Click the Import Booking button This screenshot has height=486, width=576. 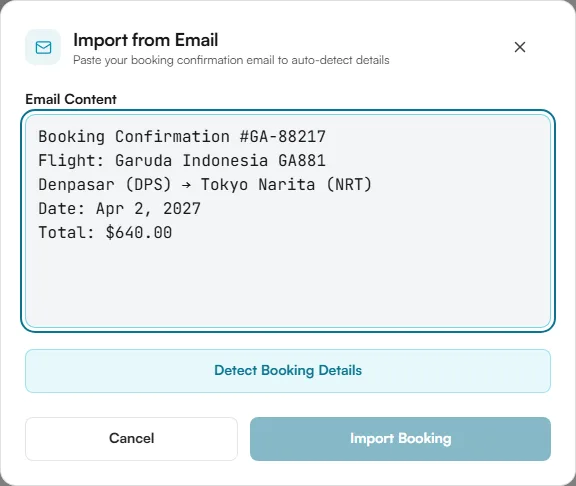click(400, 439)
